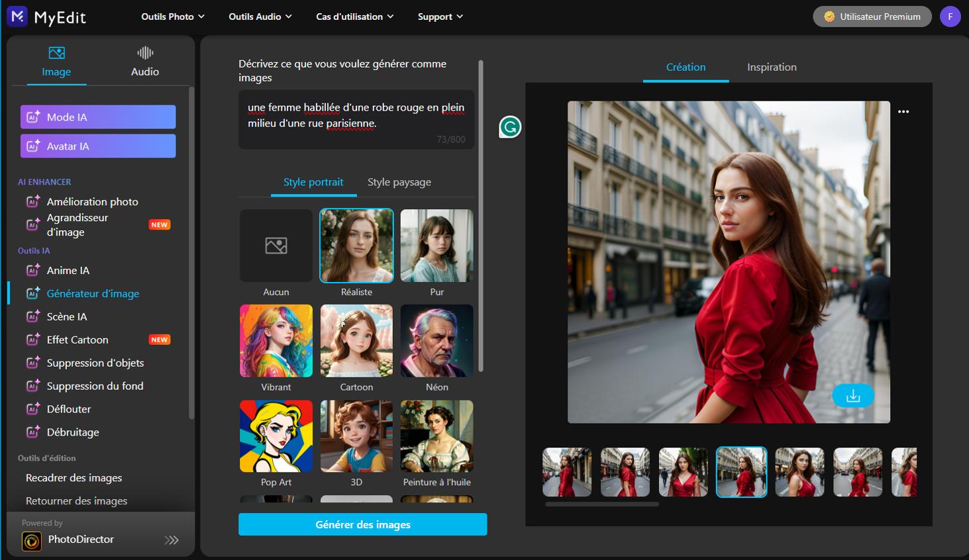Open Effet Cartoon tool

click(77, 340)
